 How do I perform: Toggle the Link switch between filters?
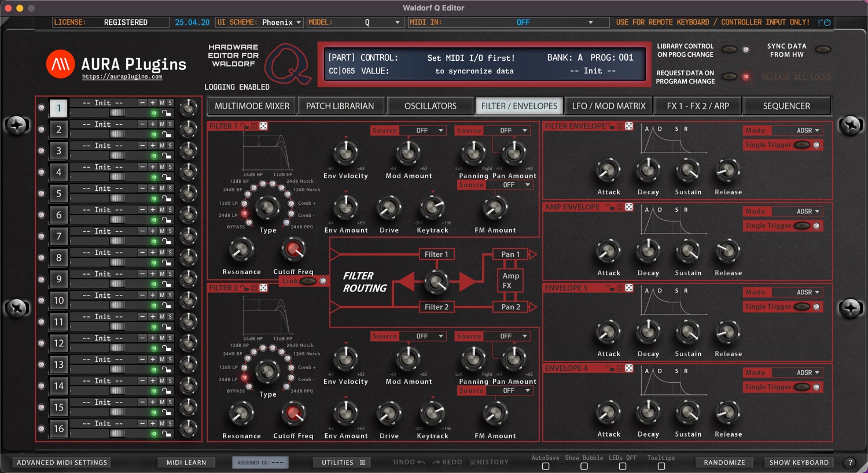(x=308, y=281)
